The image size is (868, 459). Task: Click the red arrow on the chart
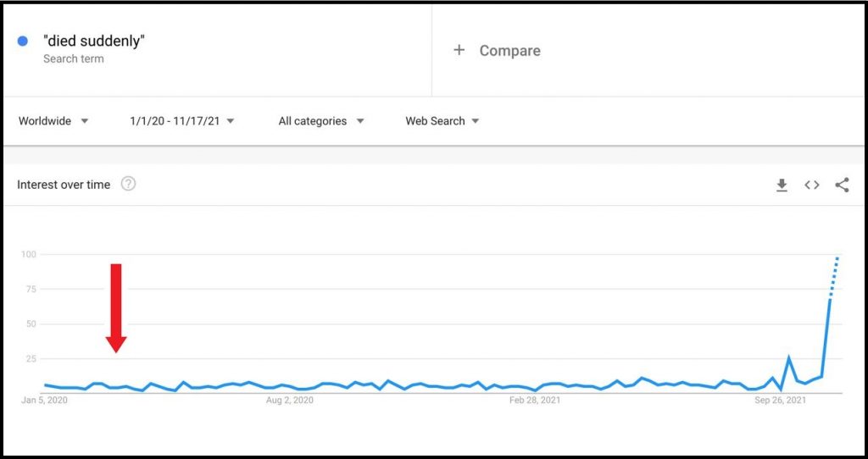pyautogui.click(x=116, y=307)
